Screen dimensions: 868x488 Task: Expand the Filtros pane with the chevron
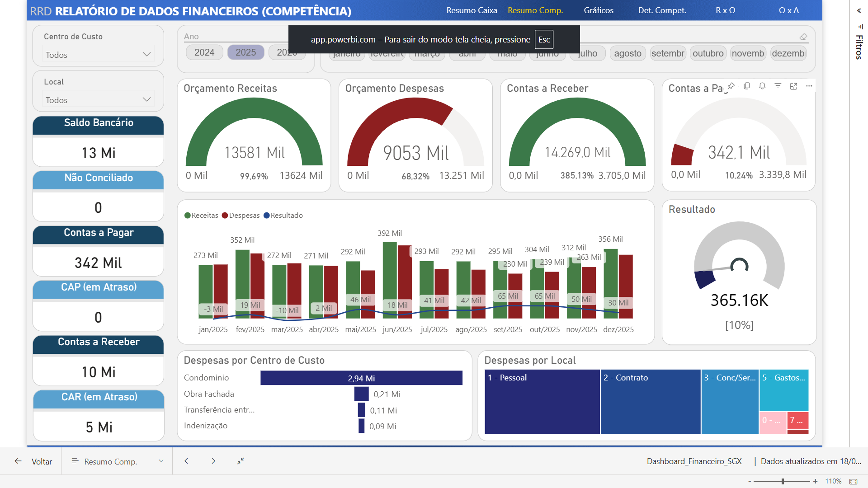click(x=859, y=10)
